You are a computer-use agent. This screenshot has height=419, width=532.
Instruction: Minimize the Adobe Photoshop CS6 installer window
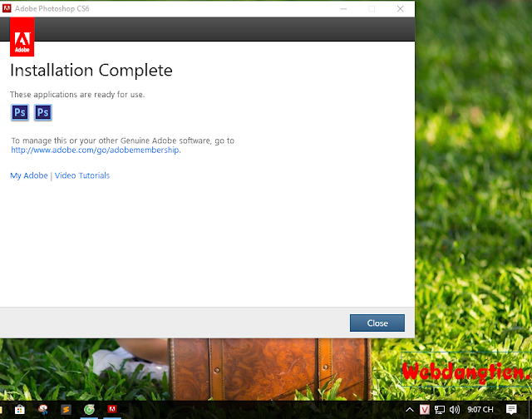coord(343,8)
